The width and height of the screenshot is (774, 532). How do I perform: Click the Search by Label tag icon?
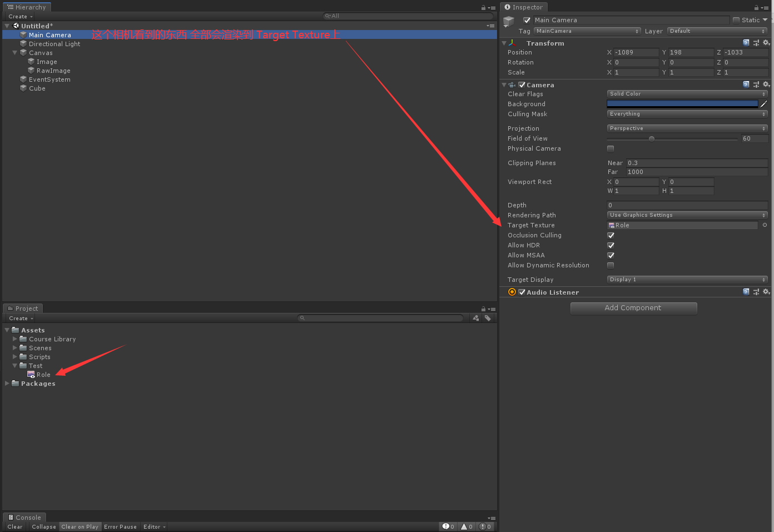coord(488,318)
